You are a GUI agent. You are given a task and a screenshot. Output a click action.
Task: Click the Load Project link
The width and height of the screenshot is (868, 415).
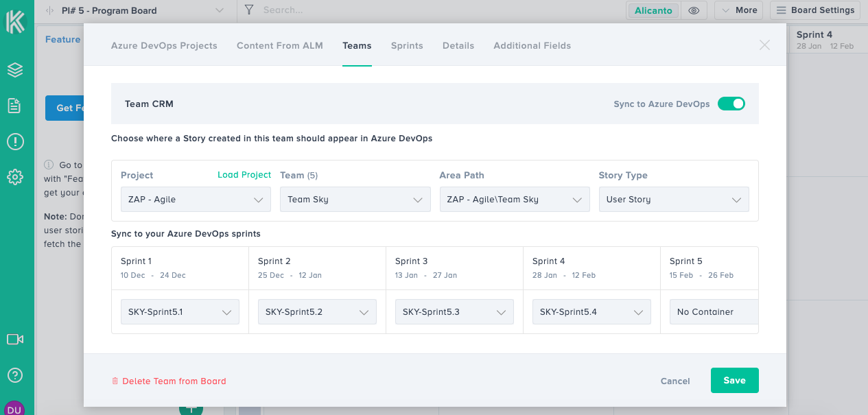(244, 175)
